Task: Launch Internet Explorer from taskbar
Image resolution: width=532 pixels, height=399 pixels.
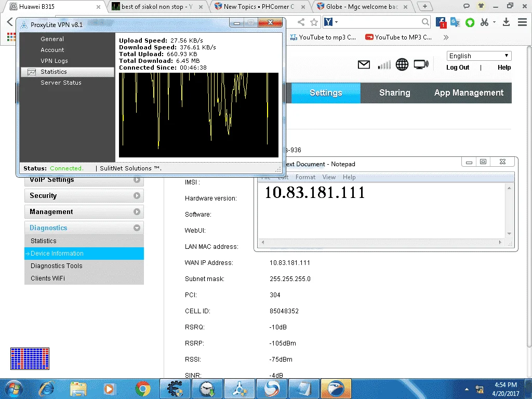Action: click(x=46, y=389)
